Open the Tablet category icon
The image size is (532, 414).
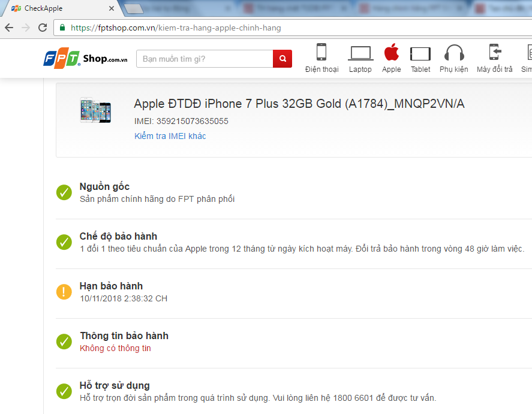pos(420,54)
